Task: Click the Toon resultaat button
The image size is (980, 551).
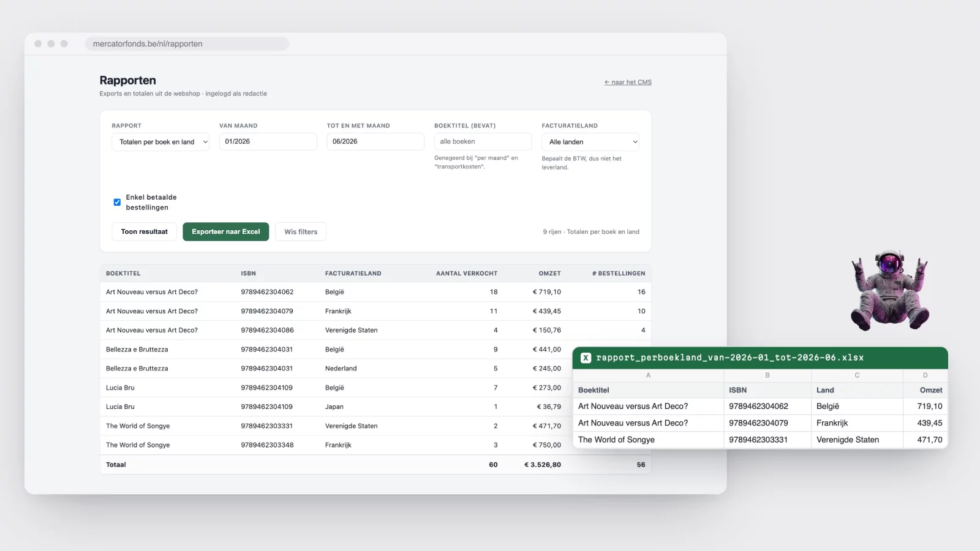Action: tap(145, 231)
